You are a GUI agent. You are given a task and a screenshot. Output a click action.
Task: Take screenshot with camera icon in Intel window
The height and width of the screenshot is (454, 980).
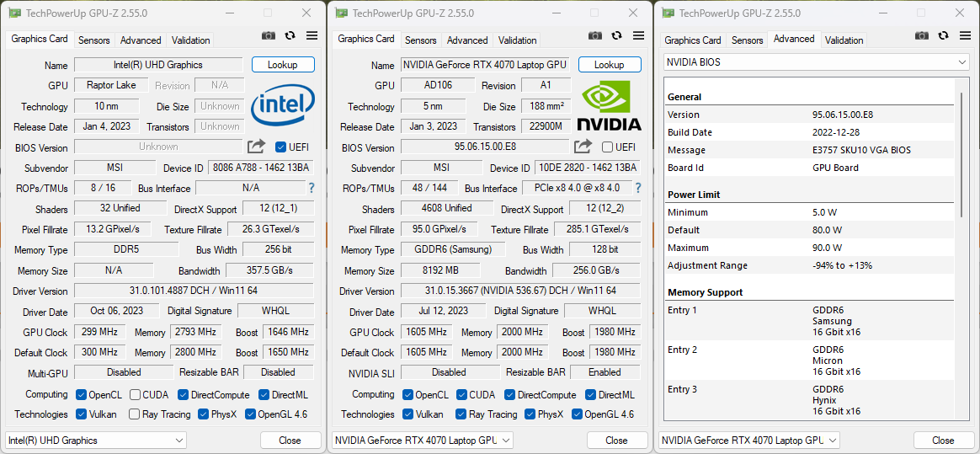pos(268,35)
